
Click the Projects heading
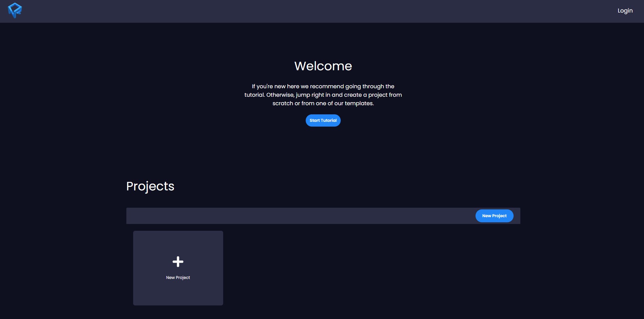tap(150, 186)
